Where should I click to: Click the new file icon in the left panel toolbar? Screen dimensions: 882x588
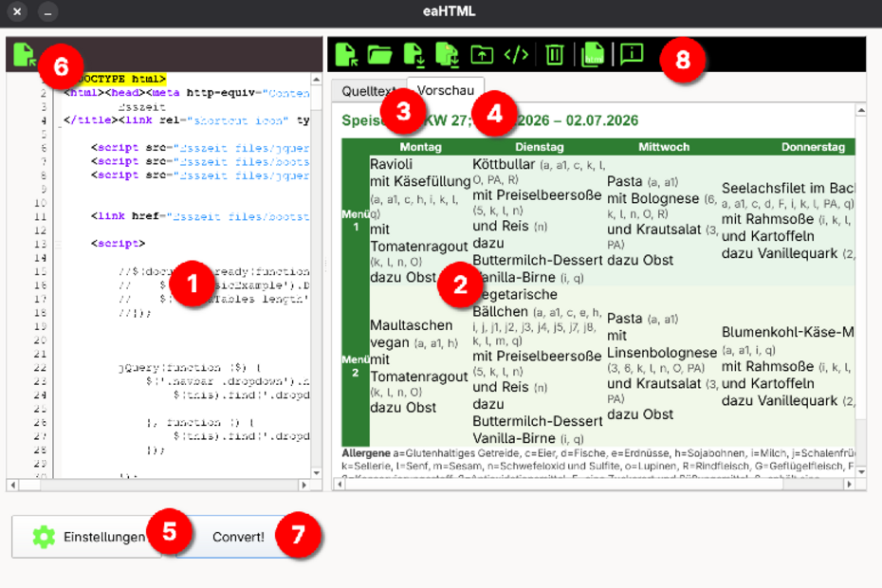coord(24,55)
